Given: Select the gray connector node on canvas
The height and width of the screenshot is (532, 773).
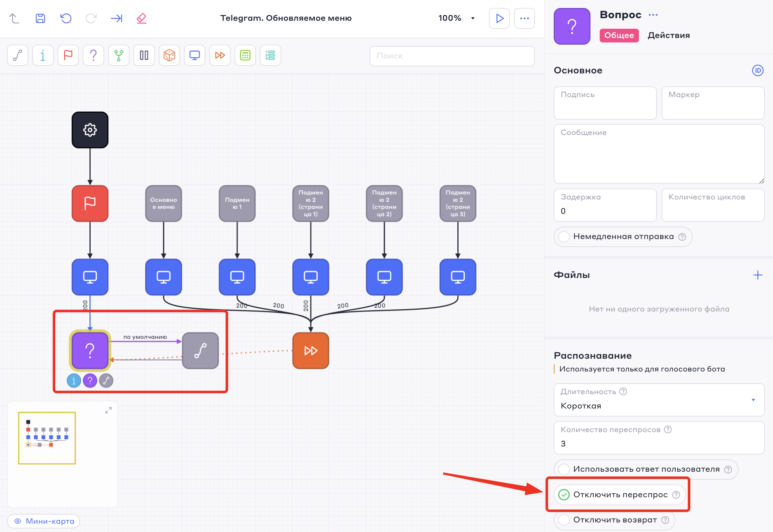Looking at the screenshot, I should tap(200, 351).
